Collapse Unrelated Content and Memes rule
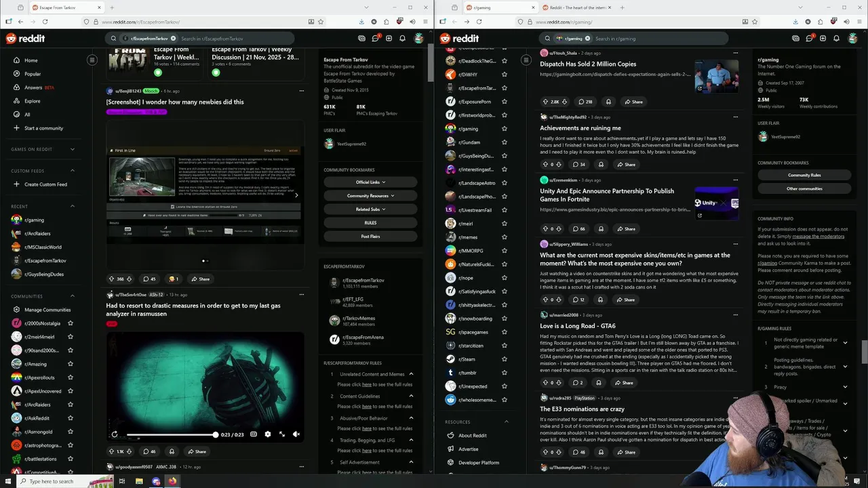 pyautogui.click(x=411, y=374)
